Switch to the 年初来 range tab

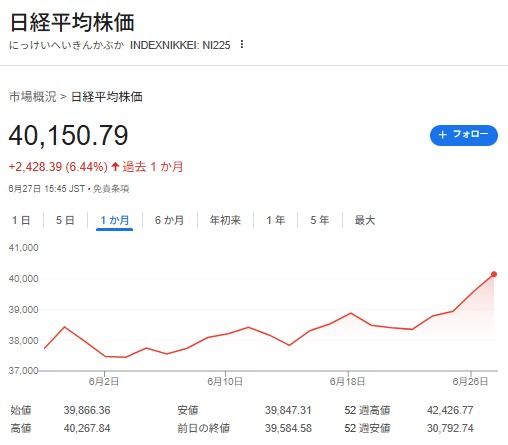(225, 220)
